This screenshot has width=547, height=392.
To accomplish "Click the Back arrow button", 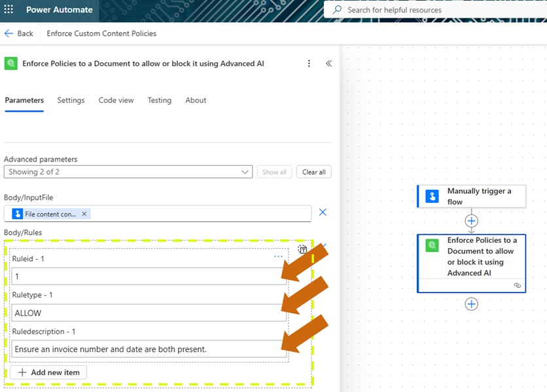I will tap(18, 33).
